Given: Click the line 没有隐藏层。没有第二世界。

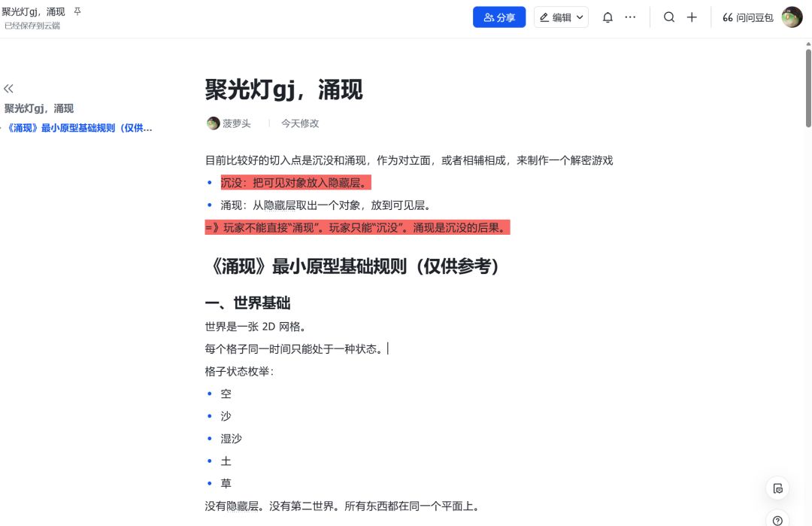Looking at the screenshot, I should [x=342, y=506].
